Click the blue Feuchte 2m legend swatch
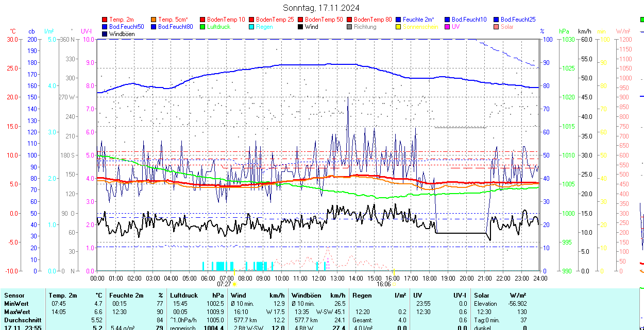This screenshot has height=330, width=644. (x=399, y=20)
